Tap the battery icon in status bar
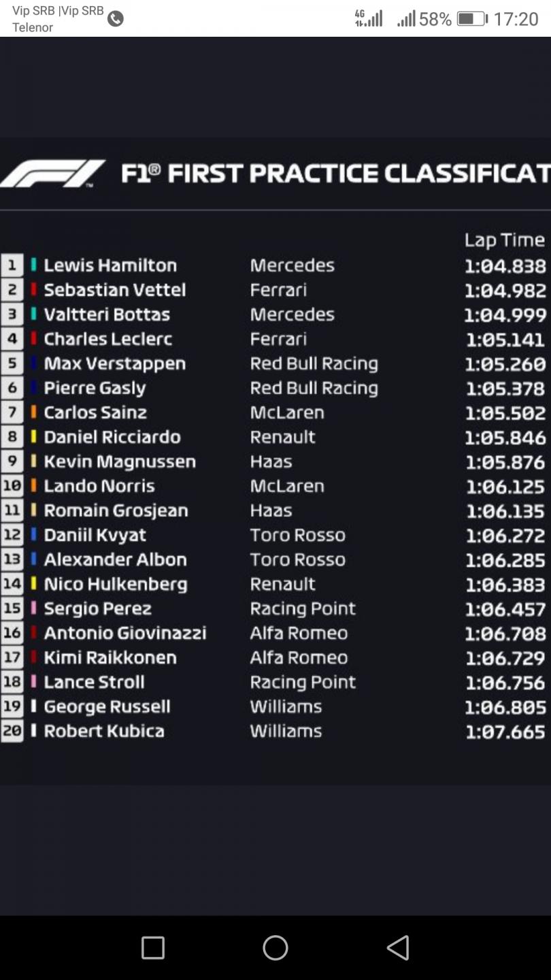This screenshot has width=551, height=980. 472,19
